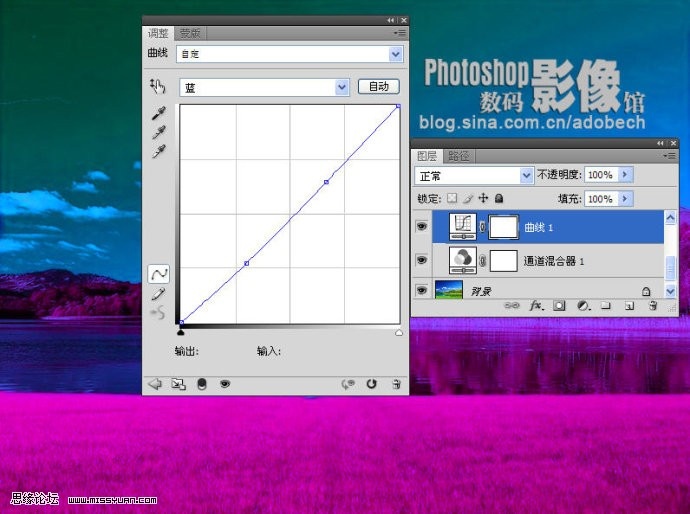This screenshot has height=514, width=690.
Task: Toggle adjustment layer visibility in Adjustments panel
Action: 225,384
